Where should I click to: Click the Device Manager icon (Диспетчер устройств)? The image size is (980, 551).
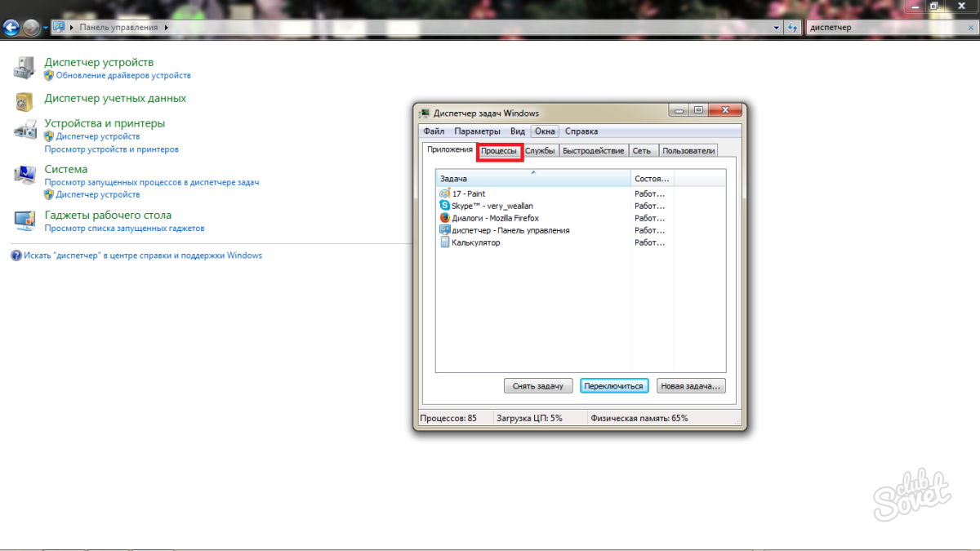(x=25, y=68)
